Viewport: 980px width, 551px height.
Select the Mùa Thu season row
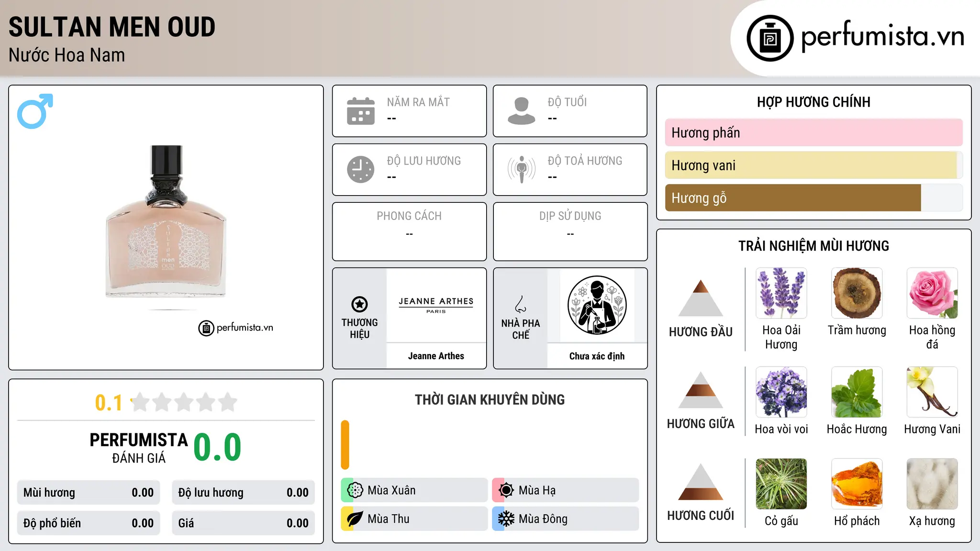tap(414, 518)
